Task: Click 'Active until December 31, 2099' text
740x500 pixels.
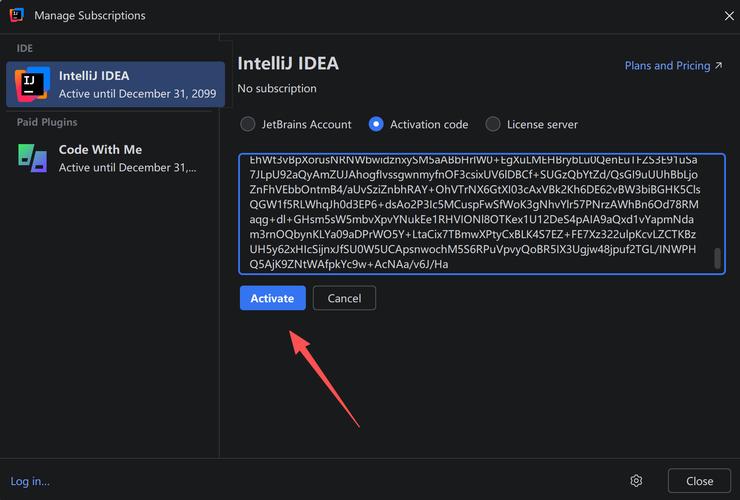Action: (x=137, y=93)
